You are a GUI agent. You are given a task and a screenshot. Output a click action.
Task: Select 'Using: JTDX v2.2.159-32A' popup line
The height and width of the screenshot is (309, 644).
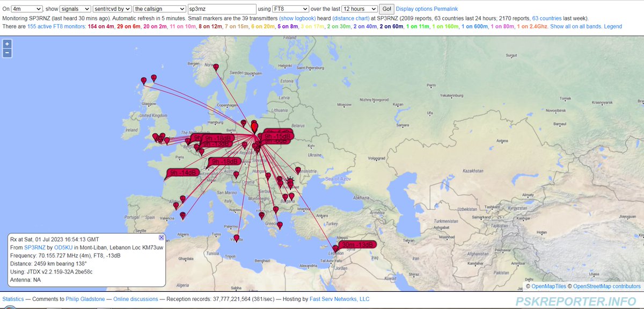click(x=52, y=272)
